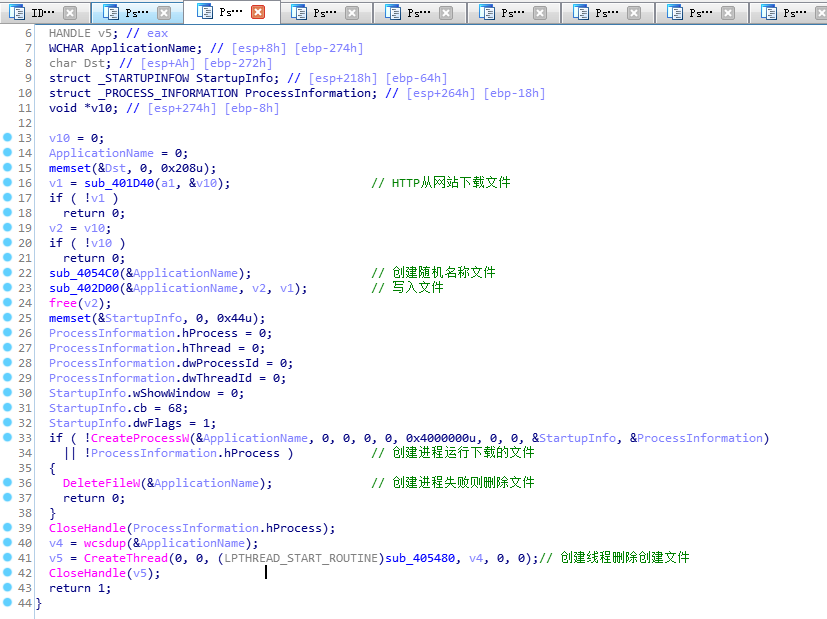
Task: Click ProcessInformation.dwProcessId on line 28
Action: coord(154,363)
